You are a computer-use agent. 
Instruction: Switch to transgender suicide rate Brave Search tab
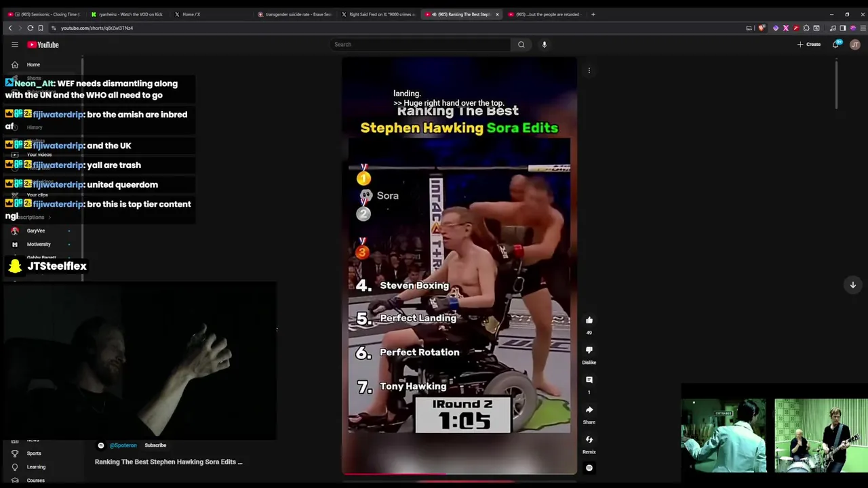295,14
